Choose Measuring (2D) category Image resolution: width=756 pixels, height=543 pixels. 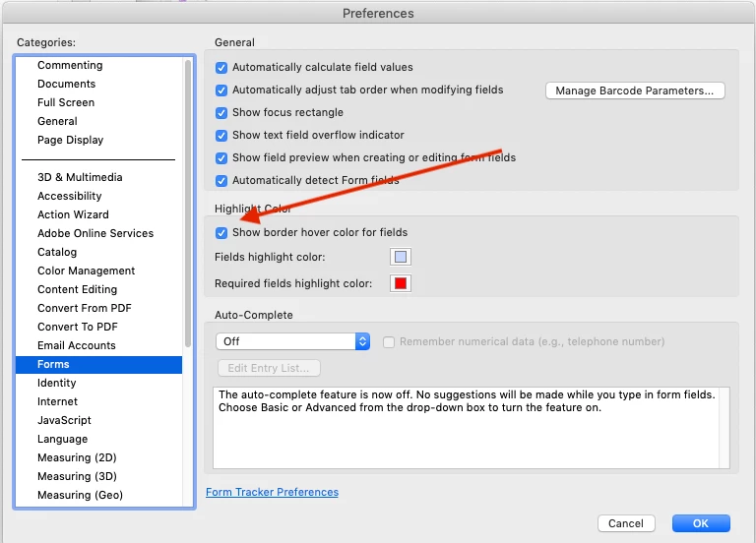[x=98, y=457]
